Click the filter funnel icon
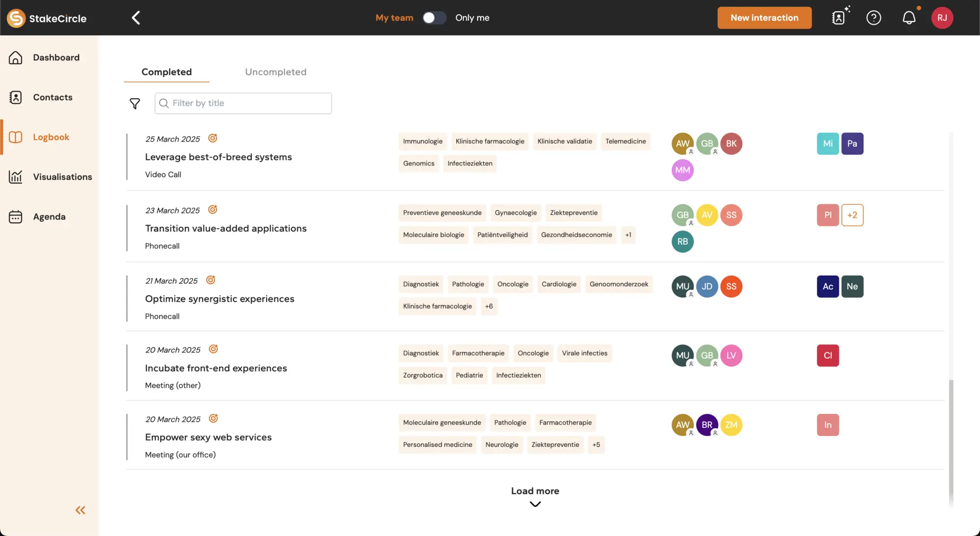This screenshot has height=536, width=980. point(135,103)
